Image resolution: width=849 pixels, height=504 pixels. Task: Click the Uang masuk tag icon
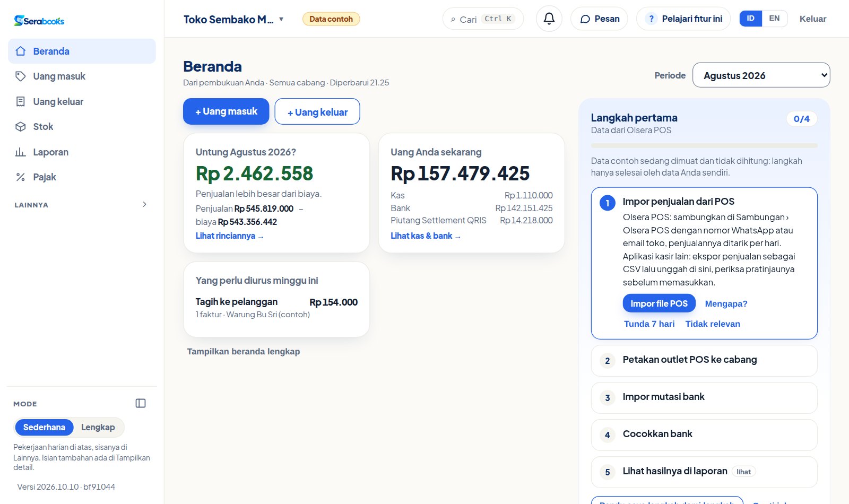[21, 76]
